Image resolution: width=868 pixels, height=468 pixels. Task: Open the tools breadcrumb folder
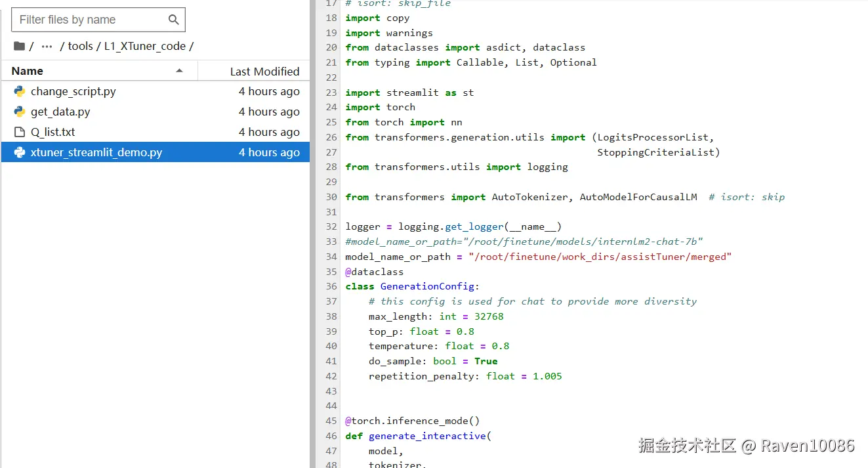(x=80, y=46)
